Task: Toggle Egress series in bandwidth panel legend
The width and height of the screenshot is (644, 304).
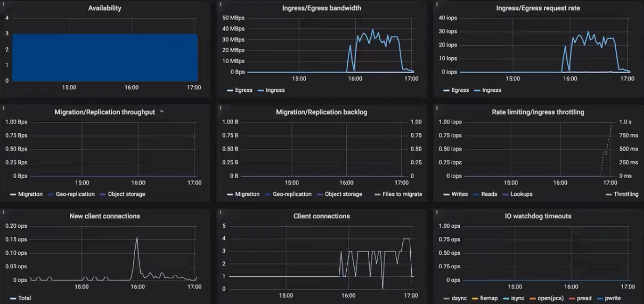Action: 243,90
